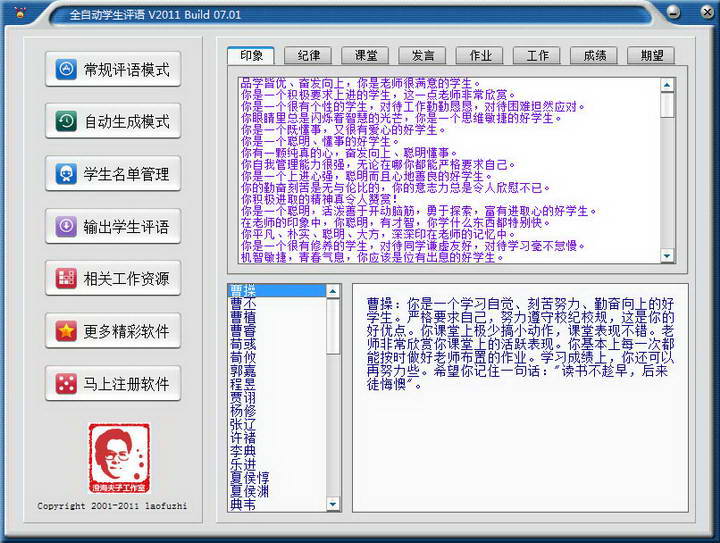Click the app icon in title bar
Image resolution: width=720 pixels, height=543 pixels.
[20, 12]
